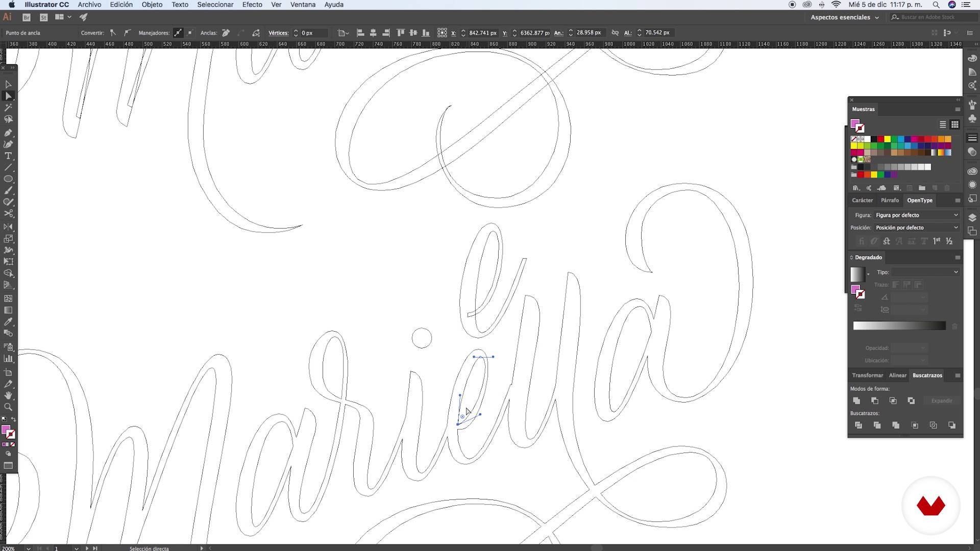Toggle constrain width and height proportions link

click(x=615, y=33)
